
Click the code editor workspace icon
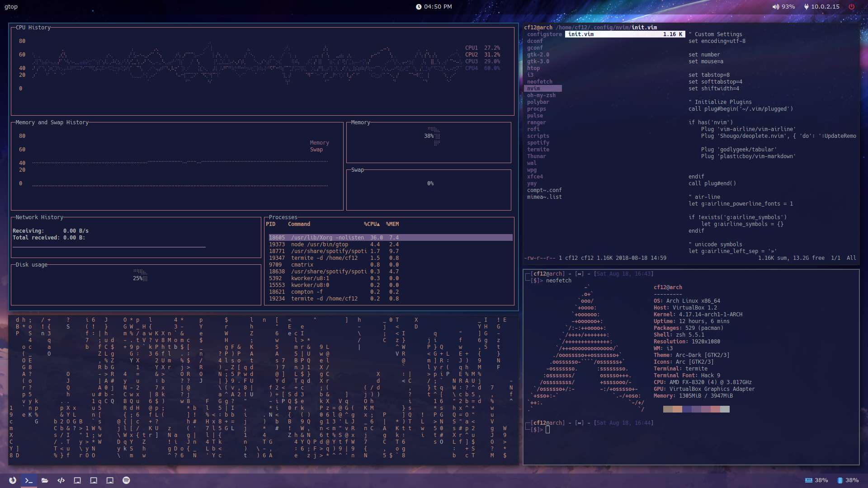[61, 480]
